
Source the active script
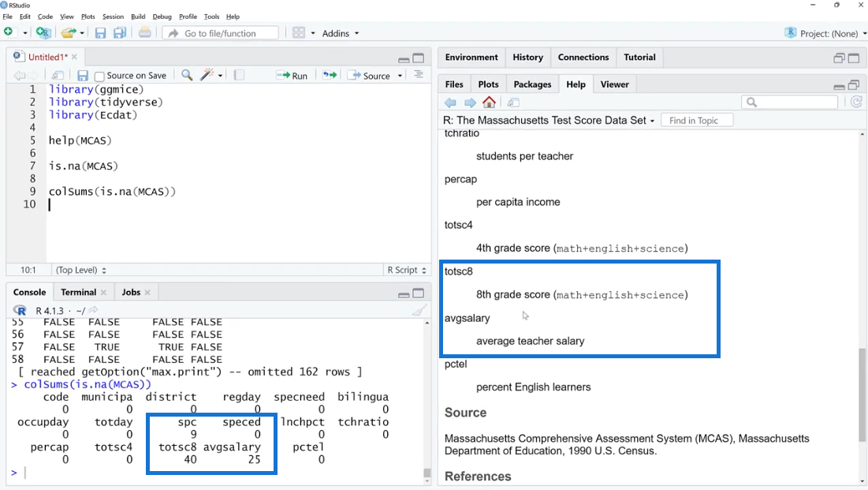coord(369,76)
